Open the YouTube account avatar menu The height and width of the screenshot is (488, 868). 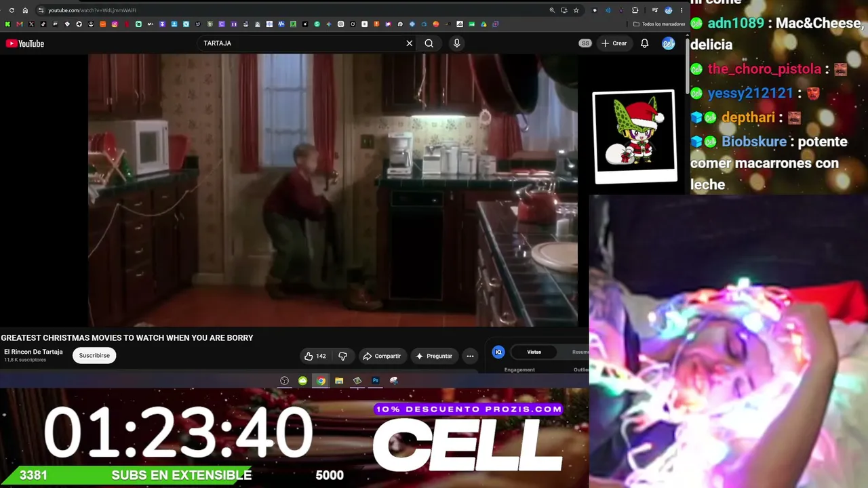[x=669, y=43]
